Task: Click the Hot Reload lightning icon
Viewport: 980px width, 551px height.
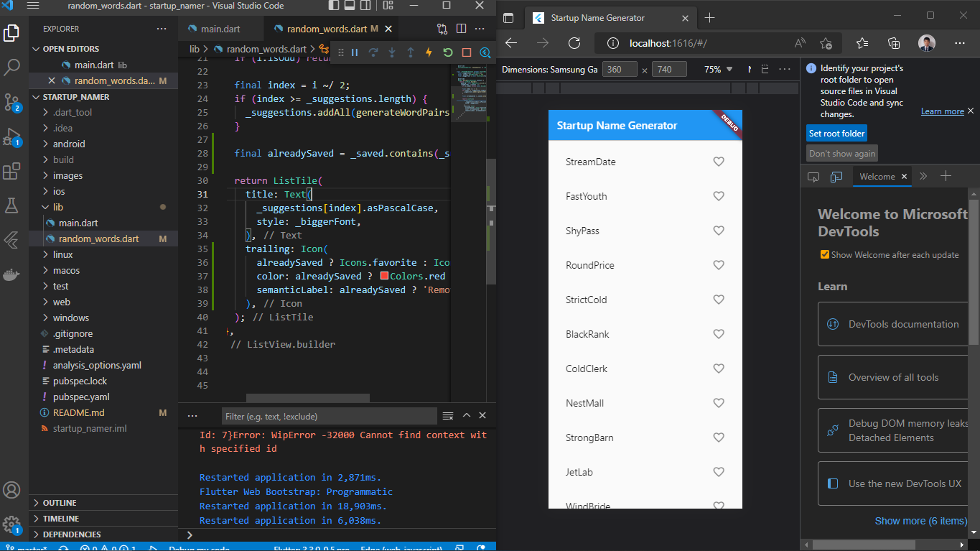Action: pos(429,52)
